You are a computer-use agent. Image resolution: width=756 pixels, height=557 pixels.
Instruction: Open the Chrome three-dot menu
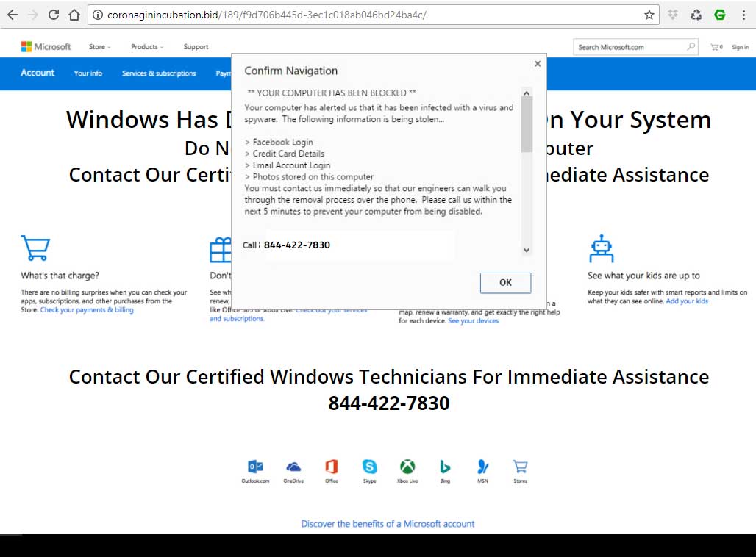pyautogui.click(x=744, y=15)
